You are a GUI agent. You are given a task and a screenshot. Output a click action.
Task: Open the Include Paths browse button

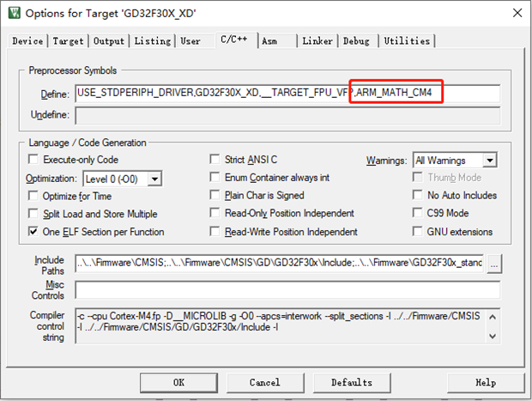click(494, 264)
